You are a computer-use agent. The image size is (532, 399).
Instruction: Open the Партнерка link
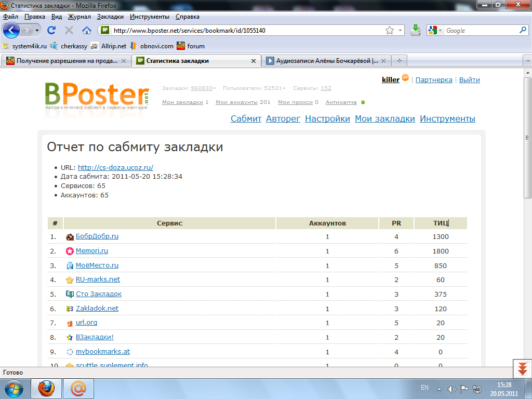(434, 79)
